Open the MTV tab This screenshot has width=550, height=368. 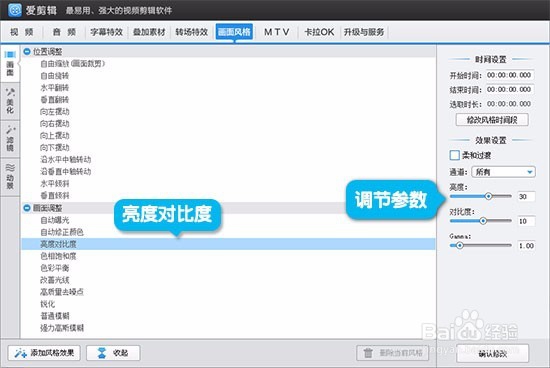pyautogui.click(x=277, y=32)
